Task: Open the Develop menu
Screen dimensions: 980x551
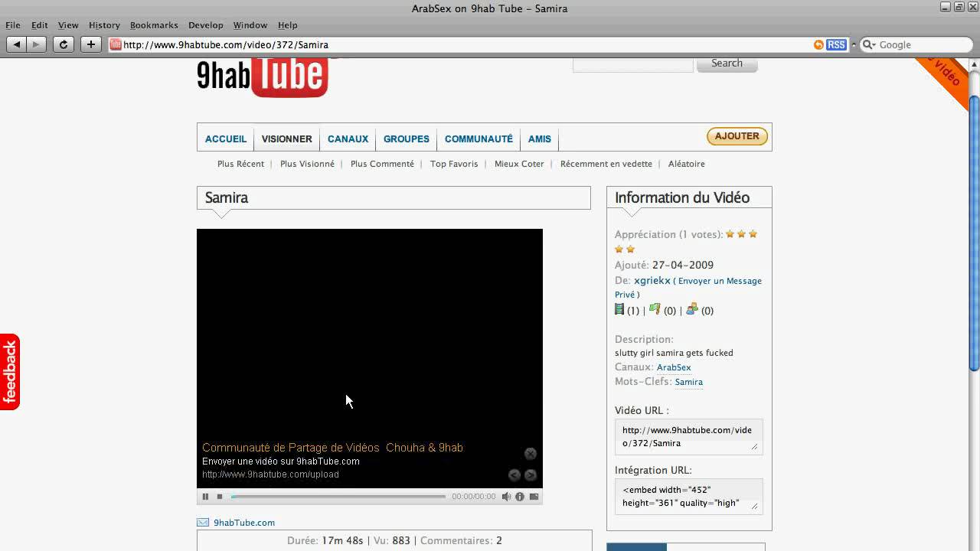Action: pyautogui.click(x=206, y=25)
